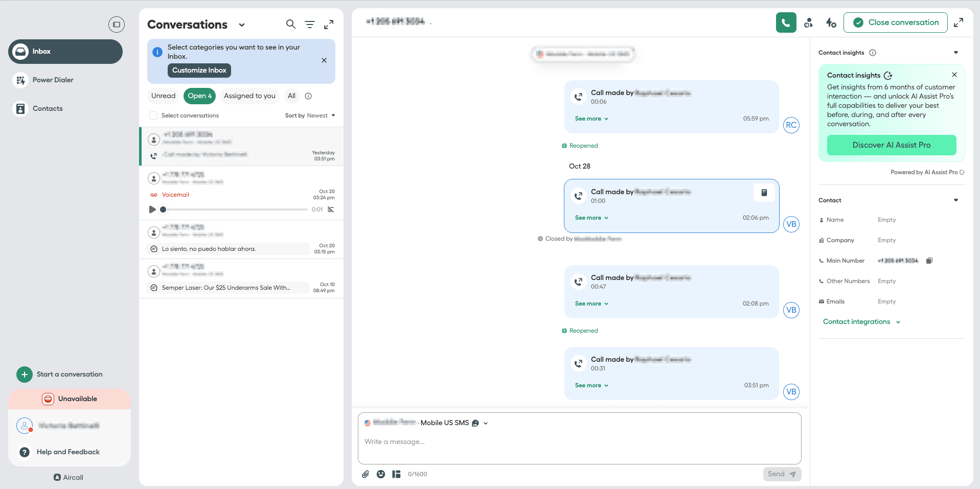The height and width of the screenshot is (489, 980).
Task: Expand See more on the 00:06 call
Action: tap(591, 119)
